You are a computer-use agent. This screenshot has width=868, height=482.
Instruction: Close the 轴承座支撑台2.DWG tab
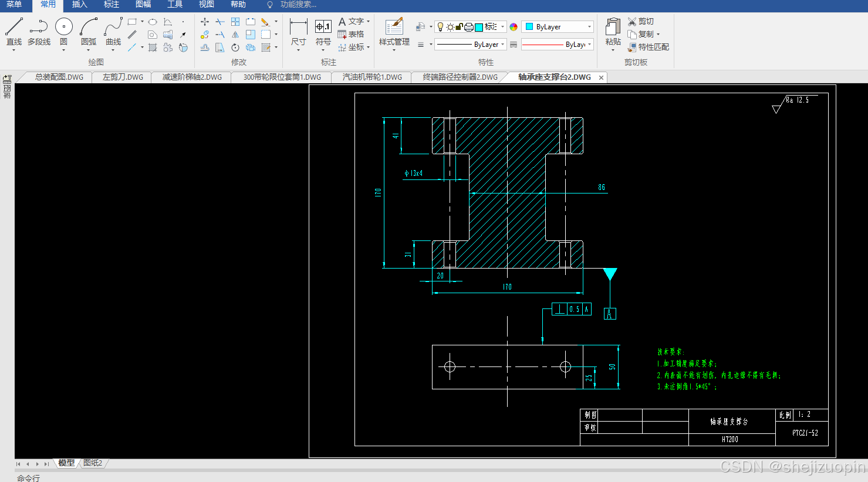[x=601, y=77]
